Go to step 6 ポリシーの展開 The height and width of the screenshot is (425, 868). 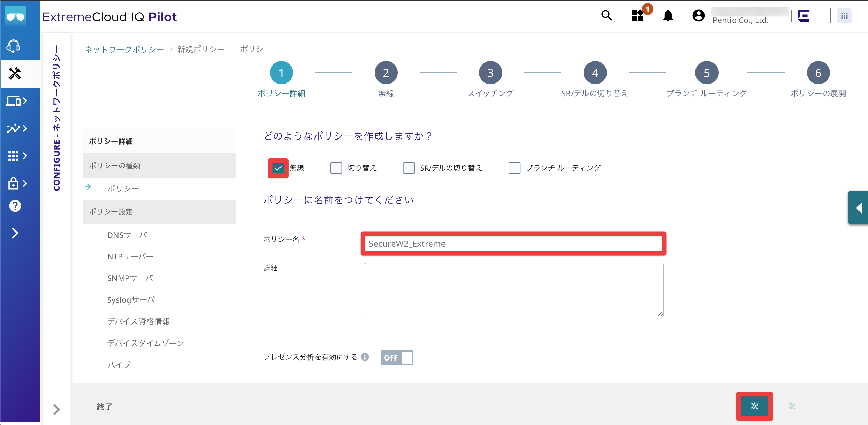pos(818,73)
